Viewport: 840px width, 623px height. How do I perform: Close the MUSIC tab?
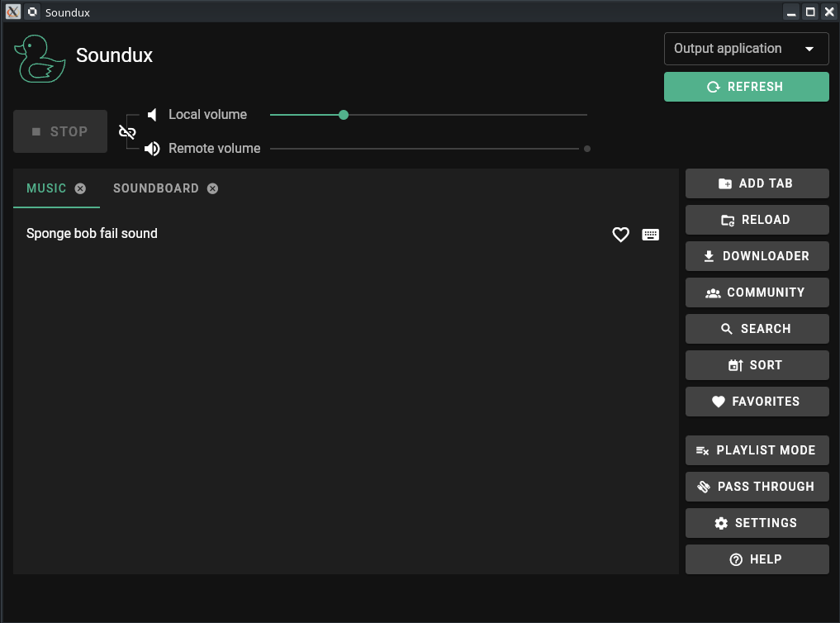[x=80, y=188]
